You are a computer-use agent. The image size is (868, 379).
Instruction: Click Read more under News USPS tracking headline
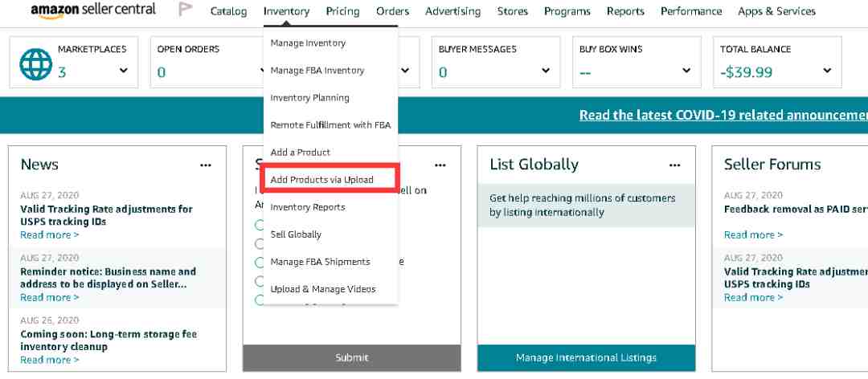49,234
